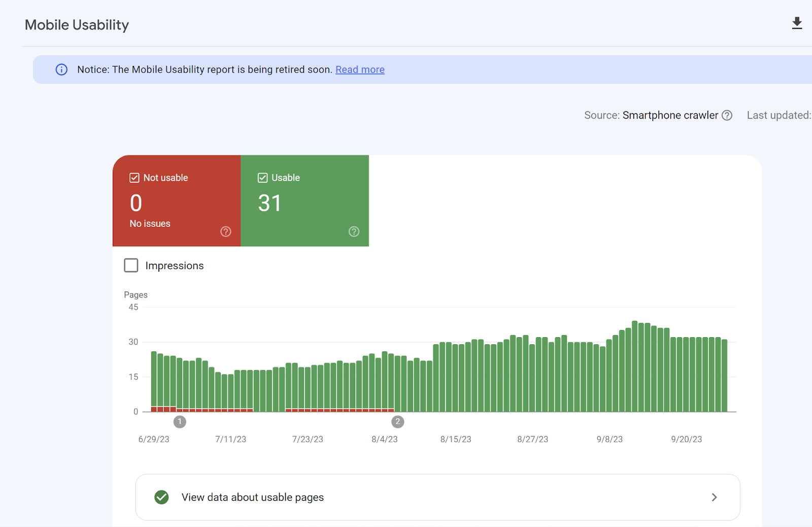Open the Read more link
The image size is (812, 527).
[x=360, y=70]
